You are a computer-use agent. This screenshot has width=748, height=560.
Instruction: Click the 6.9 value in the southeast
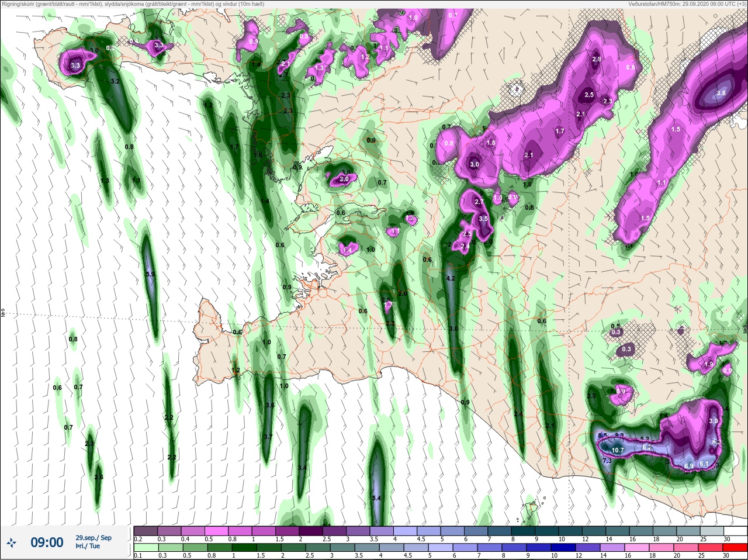(x=689, y=466)
